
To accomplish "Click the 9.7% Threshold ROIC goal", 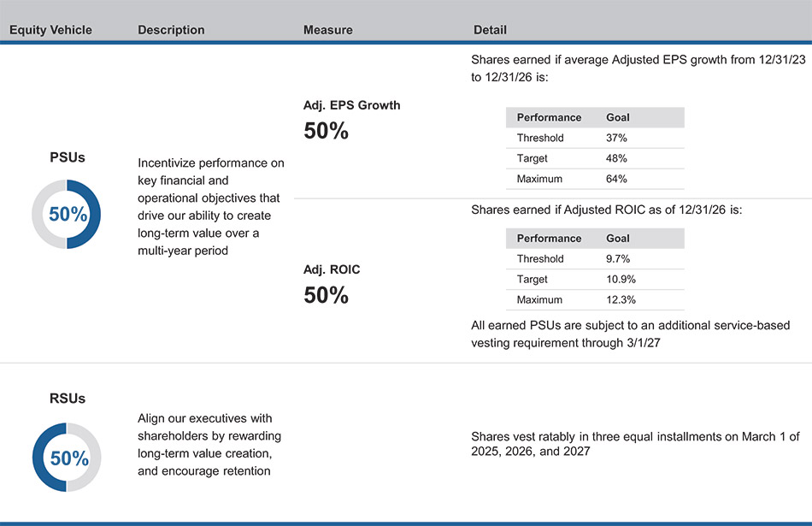I will 619,258.
